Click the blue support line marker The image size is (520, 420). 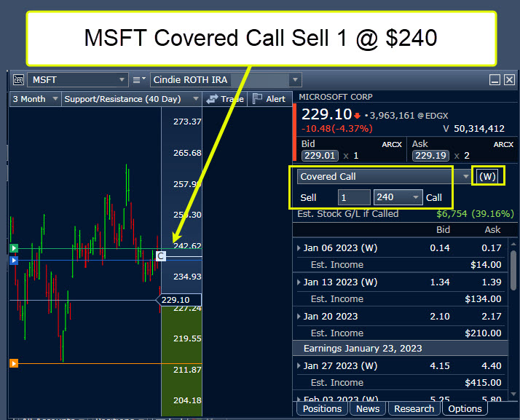13,259
